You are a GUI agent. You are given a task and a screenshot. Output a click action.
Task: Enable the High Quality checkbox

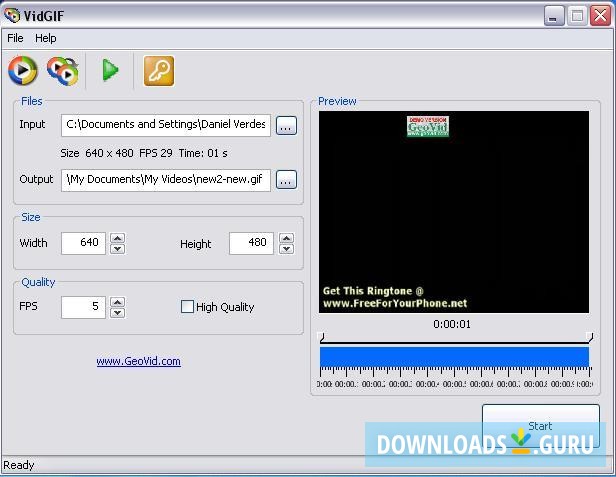coord(187,306)
